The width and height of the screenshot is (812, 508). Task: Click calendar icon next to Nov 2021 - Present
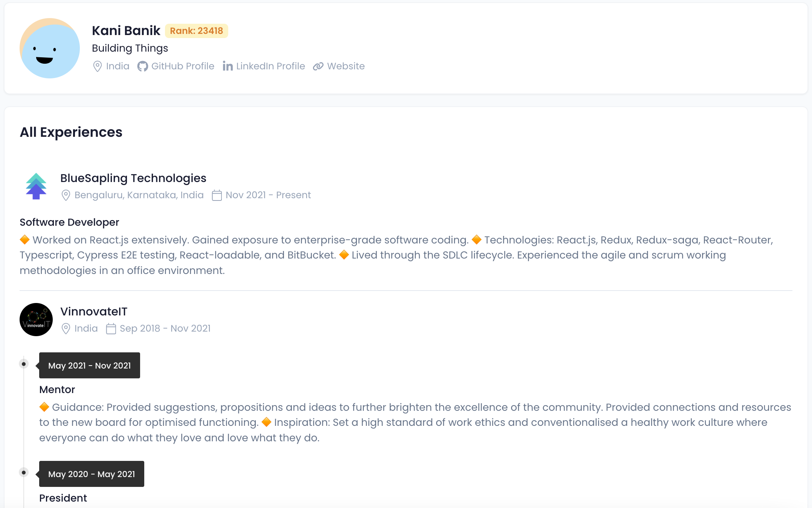click(x=217, y=195)
